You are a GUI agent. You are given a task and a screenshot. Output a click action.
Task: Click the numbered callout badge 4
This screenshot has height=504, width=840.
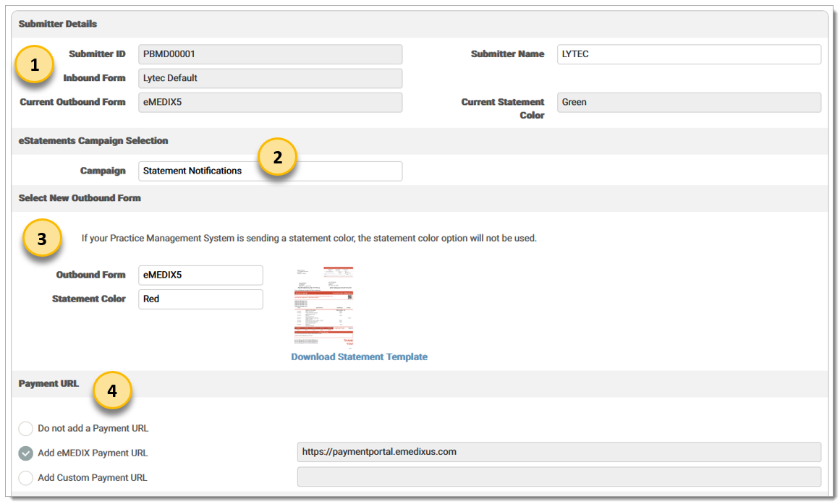(111, 390)
